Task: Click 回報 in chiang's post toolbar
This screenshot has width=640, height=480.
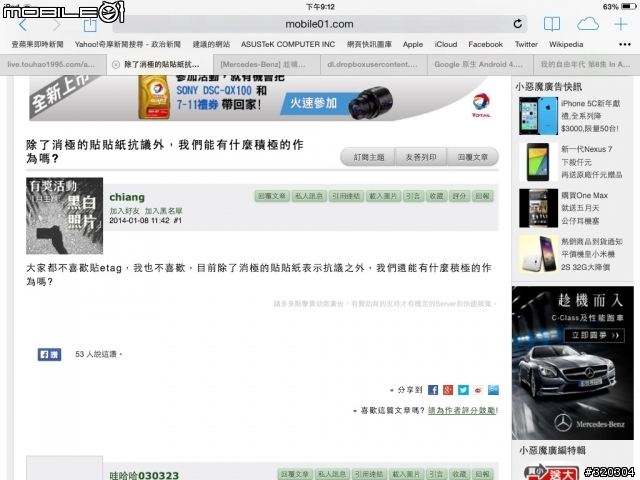Action: tap(482, 196)
